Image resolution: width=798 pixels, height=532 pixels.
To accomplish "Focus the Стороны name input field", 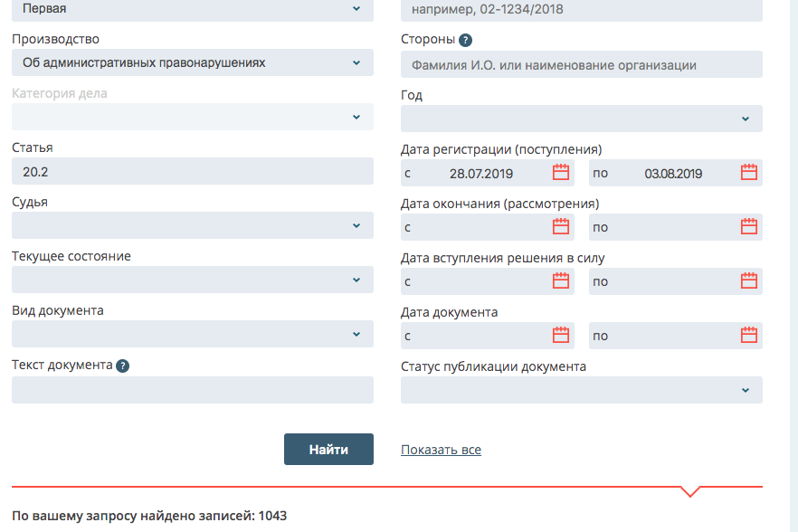I will 581,64.
